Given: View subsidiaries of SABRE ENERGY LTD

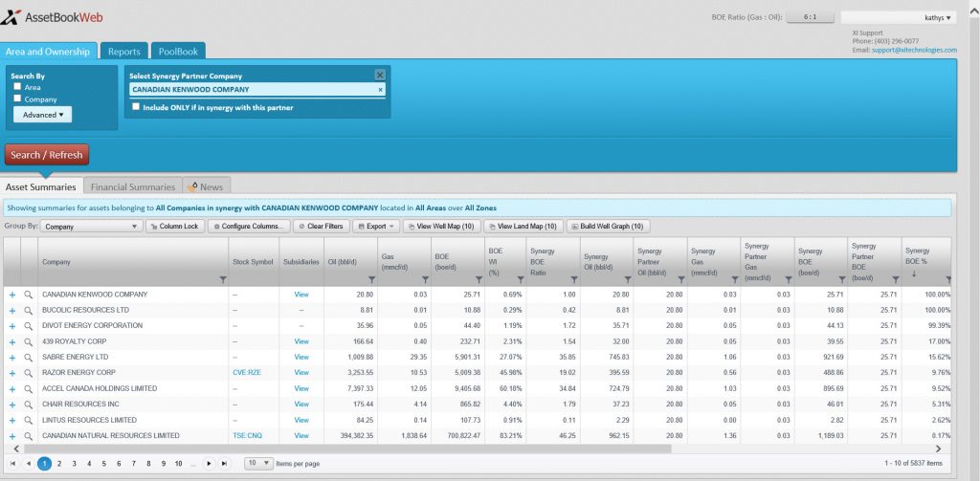Looking at the screenshot, I should 301,358.
